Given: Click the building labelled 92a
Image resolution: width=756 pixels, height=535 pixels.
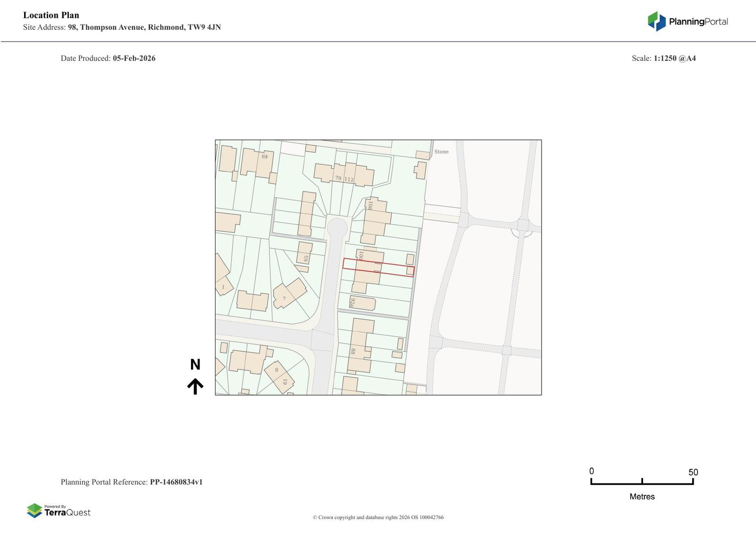Looking at the screenshot, I should pyautogui.click(x=363, y=303).
